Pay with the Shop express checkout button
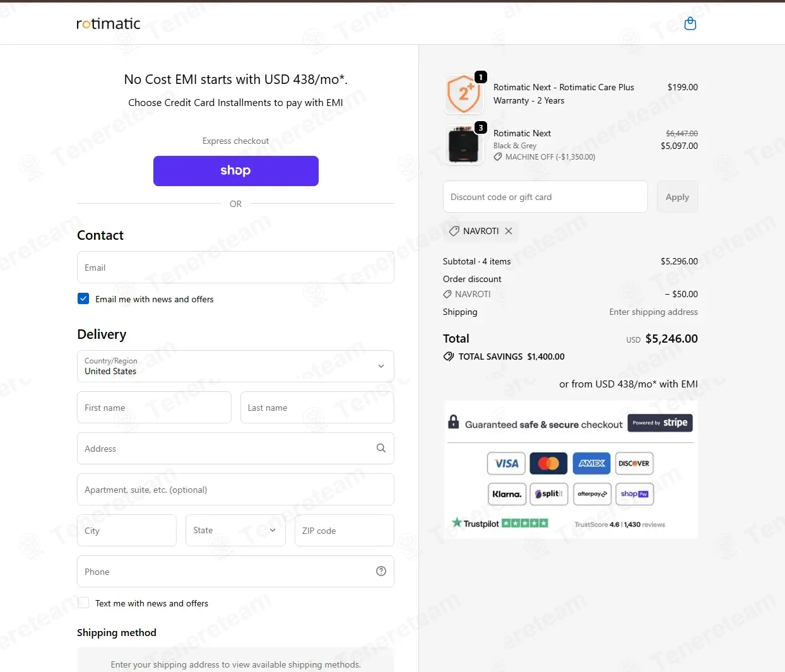 [236, 171]
